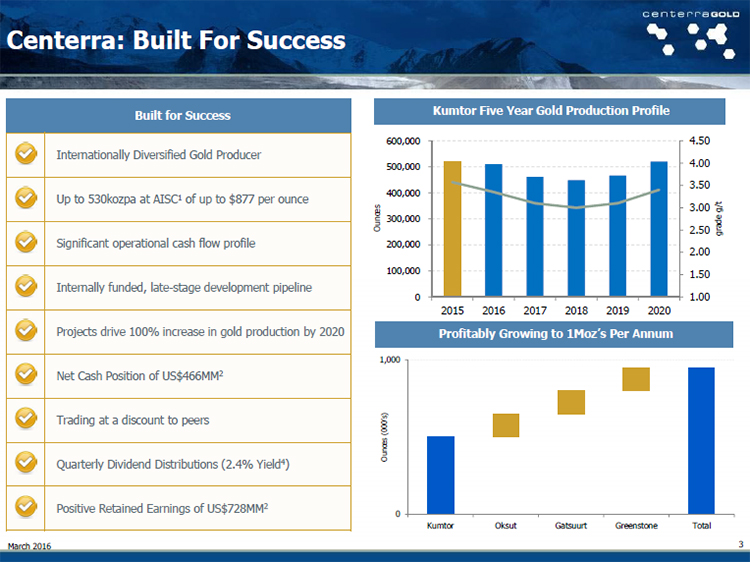Click the checkmark beside Positive Retained Earnings

pos(26,507)
